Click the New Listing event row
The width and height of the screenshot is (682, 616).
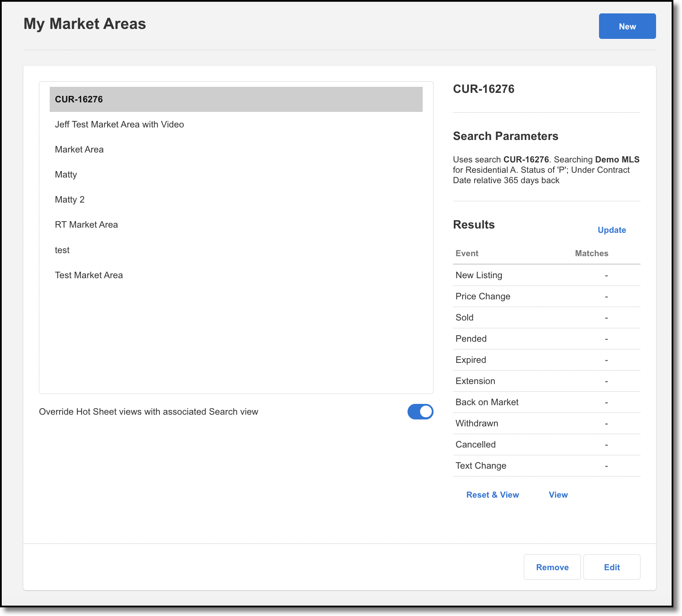pyautogui.click(x=547, y=275)
